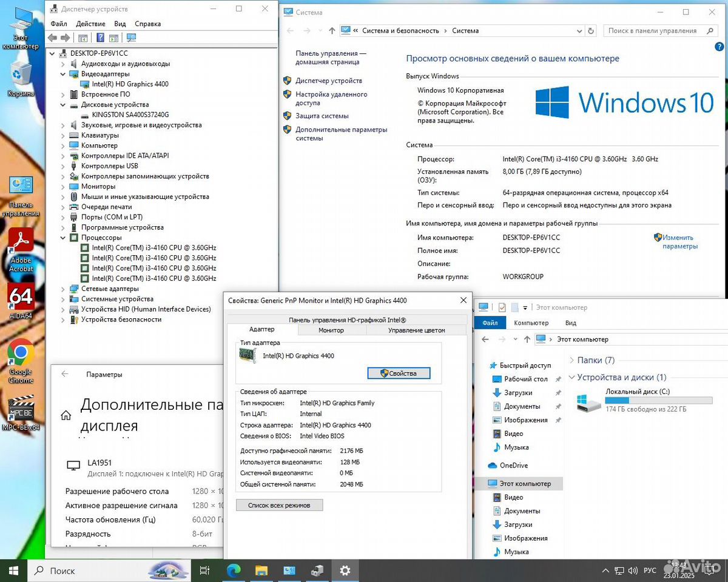This screenshot has width=728, height=582.
Task: Open the Корзина desktop icon
Action: click(20, 79)
